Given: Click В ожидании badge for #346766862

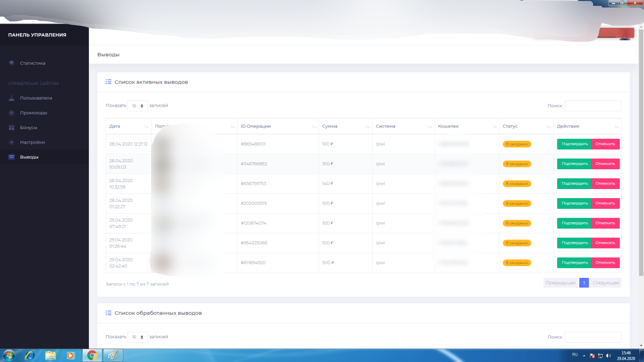Looking at the screenshot, I should pos(517,164).
